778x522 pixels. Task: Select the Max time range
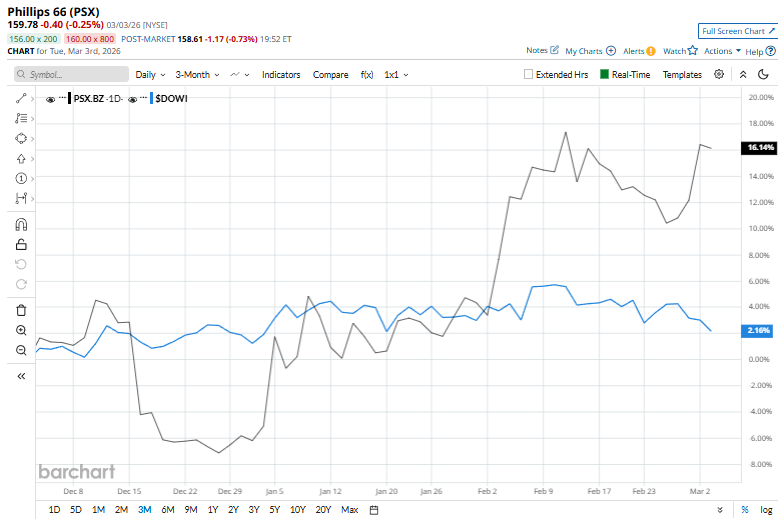(350, 510)
